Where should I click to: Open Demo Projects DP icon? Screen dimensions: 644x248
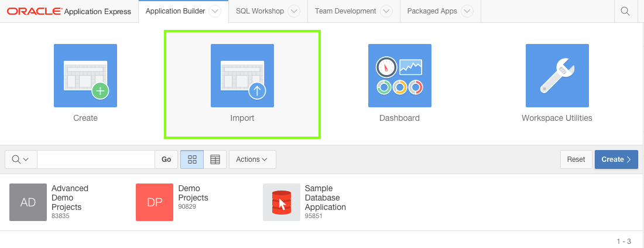(155, 202)
